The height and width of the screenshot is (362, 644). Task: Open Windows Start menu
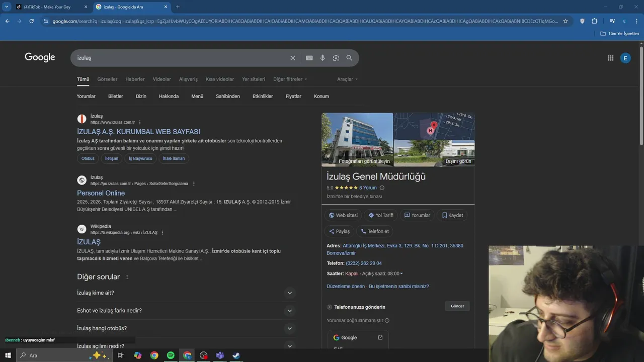point(8,355)
